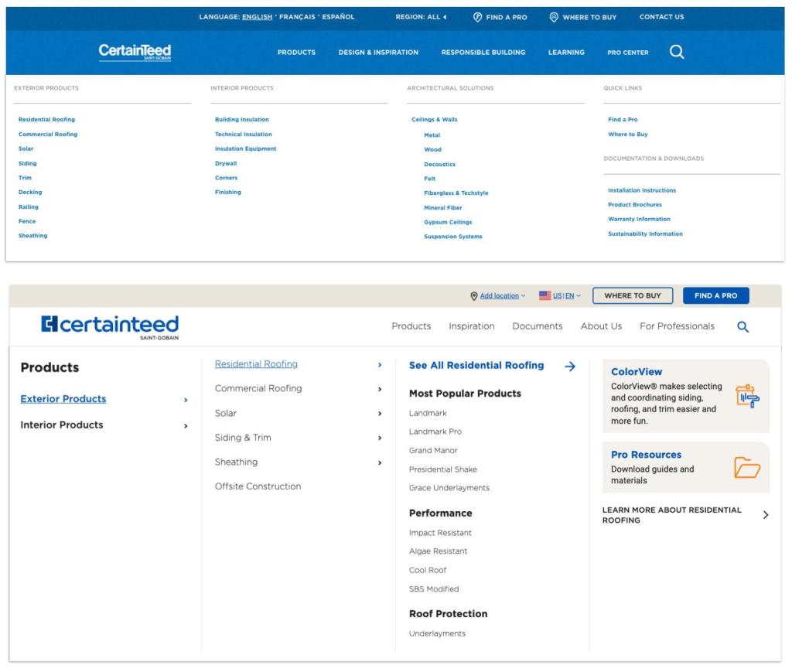Open DESIGN & INSPIRATION menu
The width and height of the screenshot is (792, 672).
tap(377, 52)
